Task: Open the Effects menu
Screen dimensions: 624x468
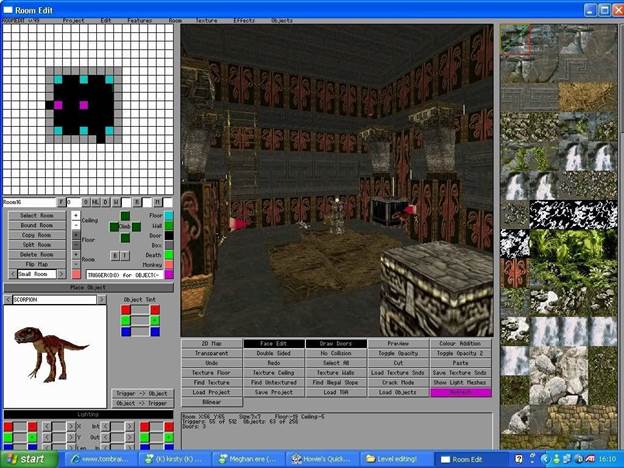Action: tap(245, 19)
